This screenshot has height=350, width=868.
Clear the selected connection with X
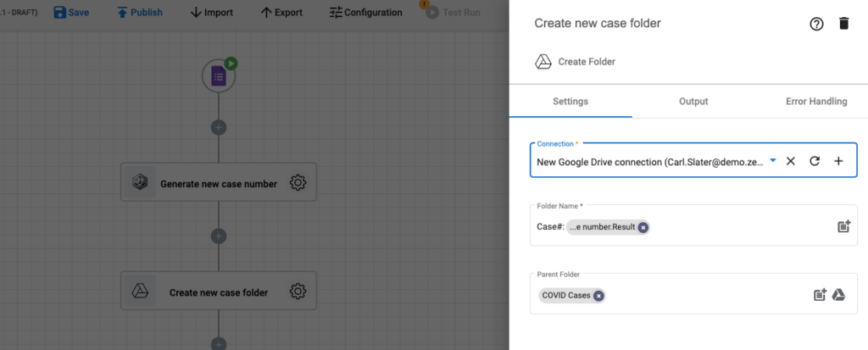click(791, 161)
